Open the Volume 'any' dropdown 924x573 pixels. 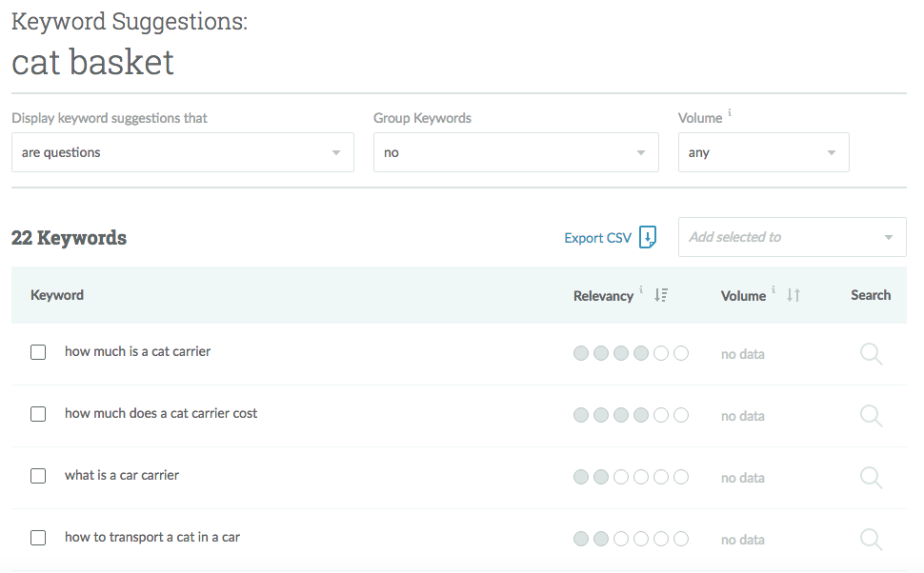pos(763,152)
